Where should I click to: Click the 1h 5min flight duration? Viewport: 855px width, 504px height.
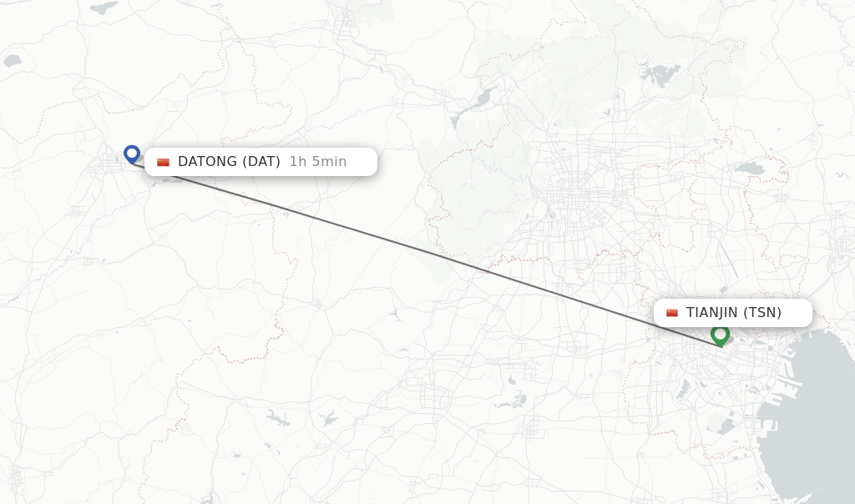point(318,162)
